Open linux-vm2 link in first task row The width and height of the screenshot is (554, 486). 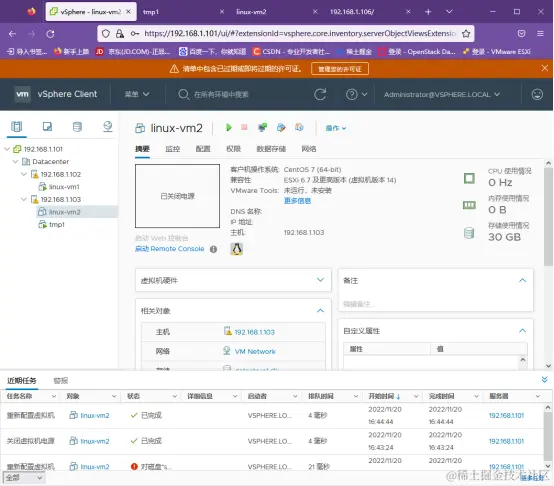tap(95, 416)
